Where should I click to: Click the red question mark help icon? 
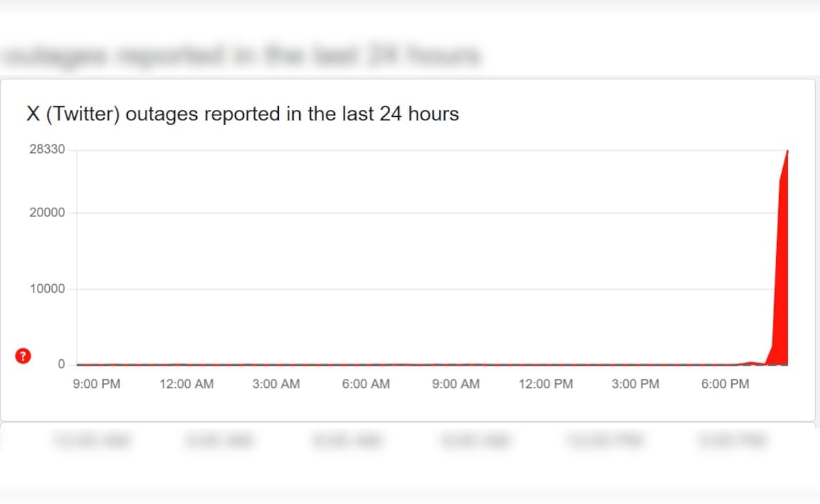click(x=23, y=355)
